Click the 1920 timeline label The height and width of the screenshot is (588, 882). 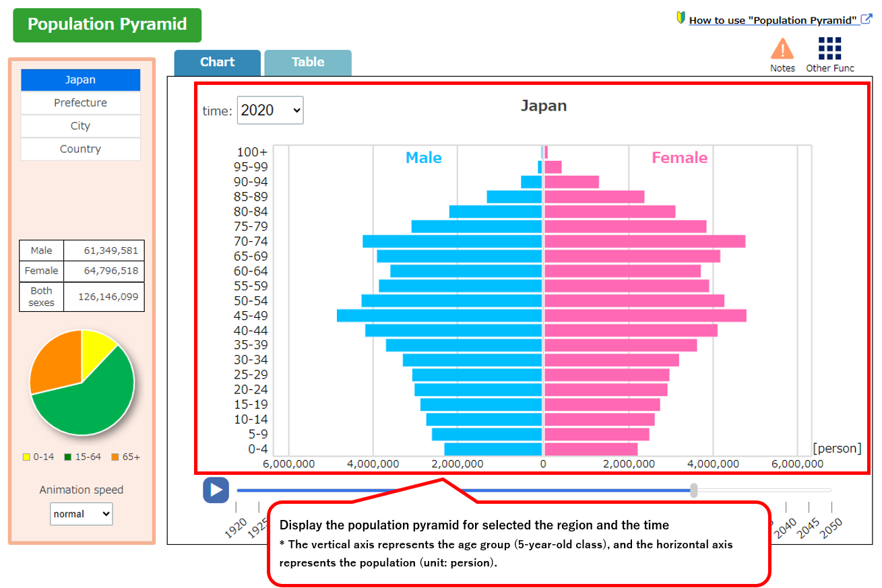point(237,528)
